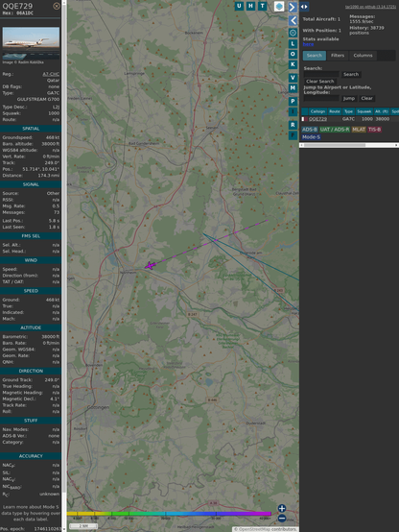The image size is (399, 532).
Task: Toggle the O map option
Action: [x=293, y=54]
